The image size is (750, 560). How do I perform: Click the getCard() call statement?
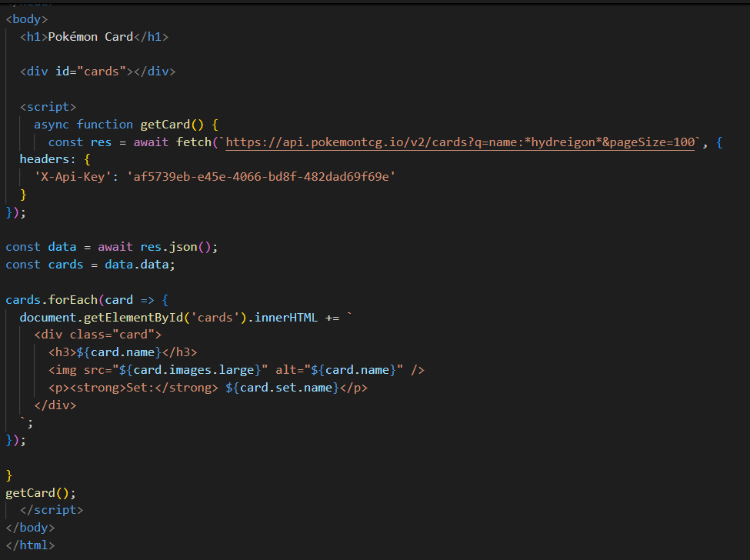coord(41,492)
